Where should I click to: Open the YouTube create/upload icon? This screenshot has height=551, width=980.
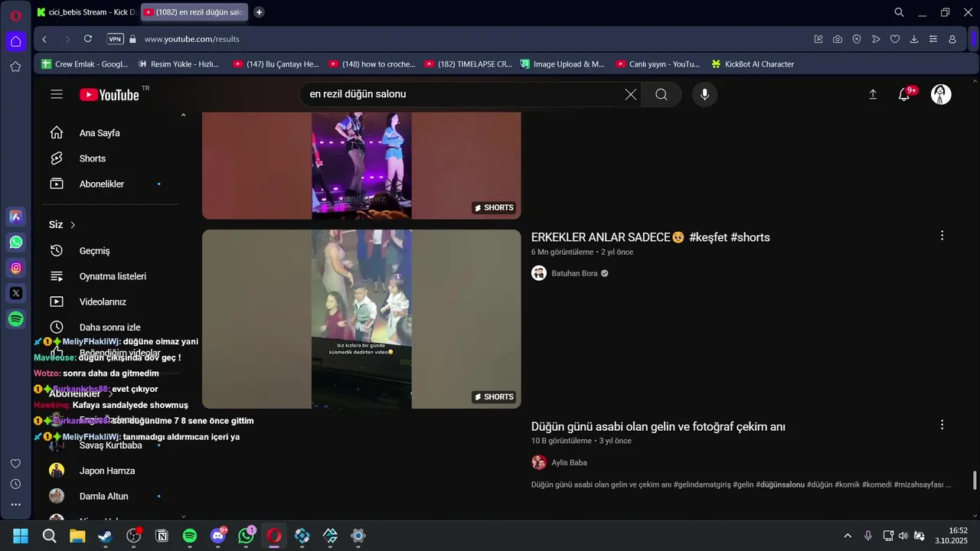pyautogui.click(x=873, y=94)
